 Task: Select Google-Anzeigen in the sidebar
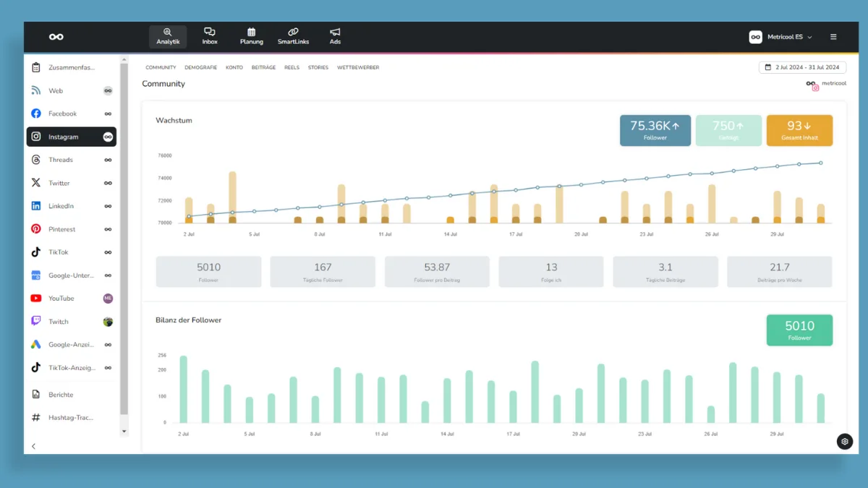click(72, 345)
